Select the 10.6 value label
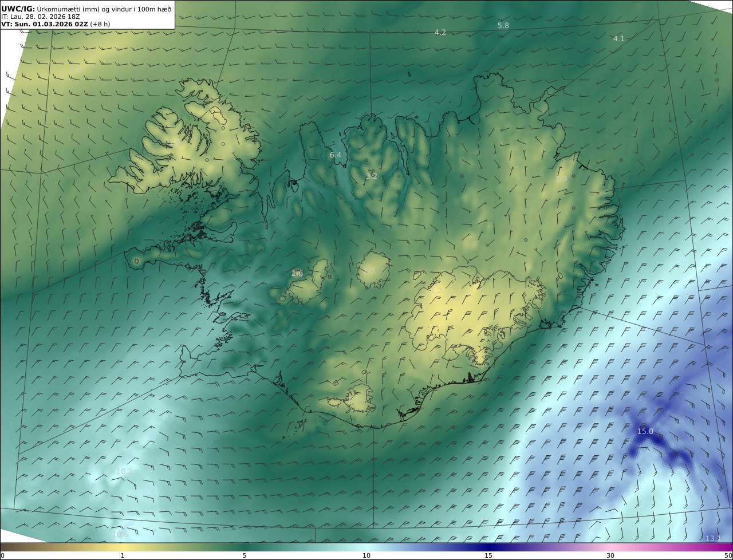This screenshot has width=733, height=560. pos(120,535)
